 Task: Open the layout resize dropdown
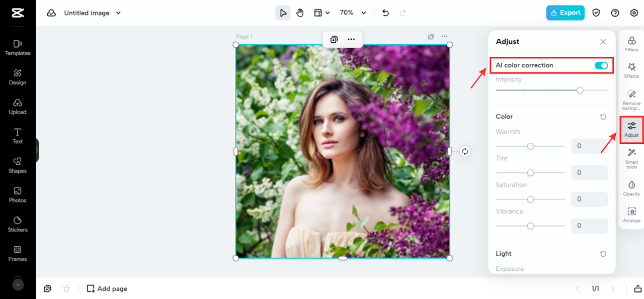click(322, 13)
